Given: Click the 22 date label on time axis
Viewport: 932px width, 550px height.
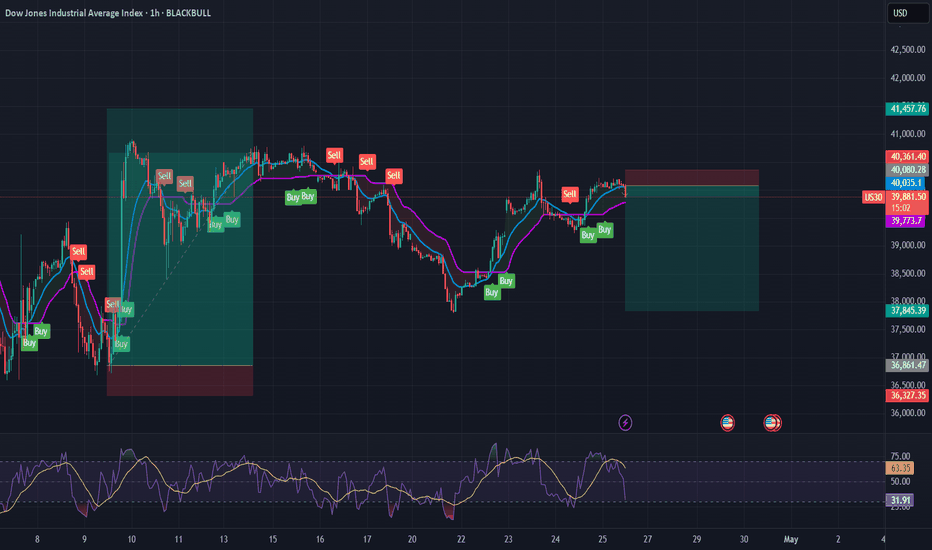Looking at the screenshot, I should click(x=461, y=539).
